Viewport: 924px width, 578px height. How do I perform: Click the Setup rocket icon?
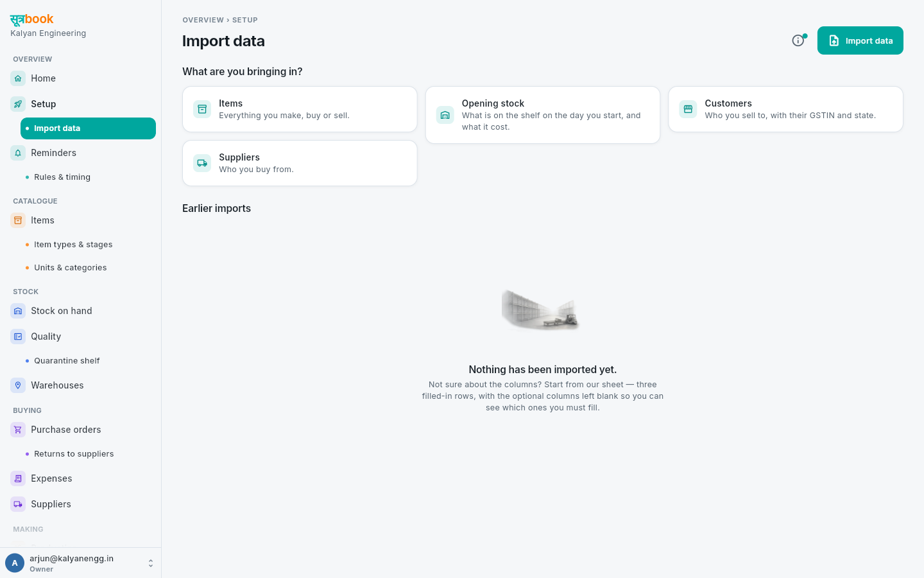tap(18, 104)
